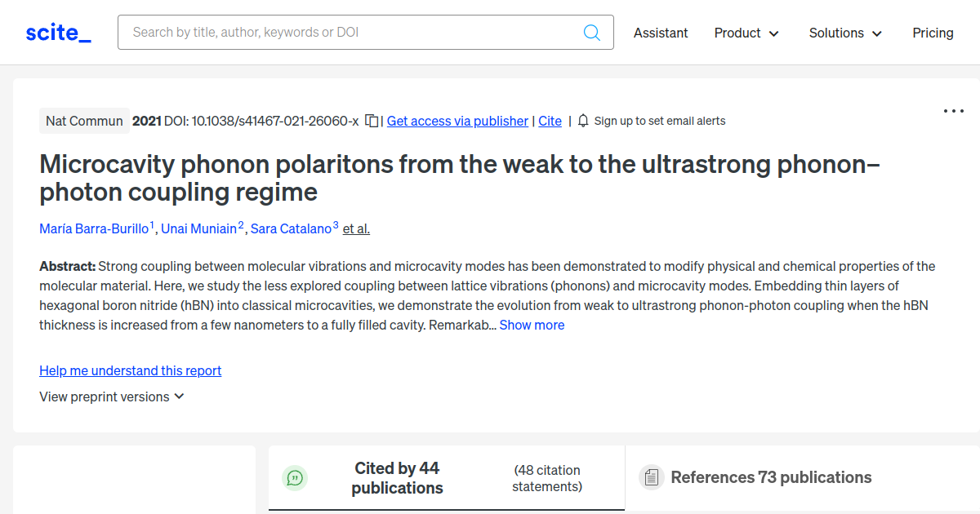Open Help me understand this report

click(131, 370)
